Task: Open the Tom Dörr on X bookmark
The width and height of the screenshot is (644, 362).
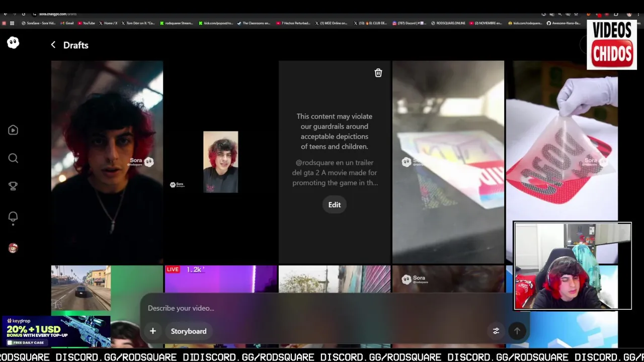Action: [138, 23]
